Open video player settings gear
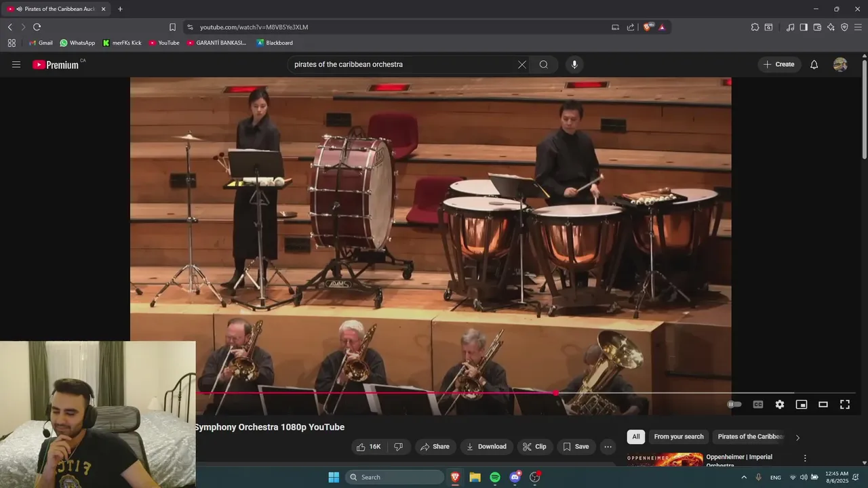868x488 pixels. tap(780, 405)
